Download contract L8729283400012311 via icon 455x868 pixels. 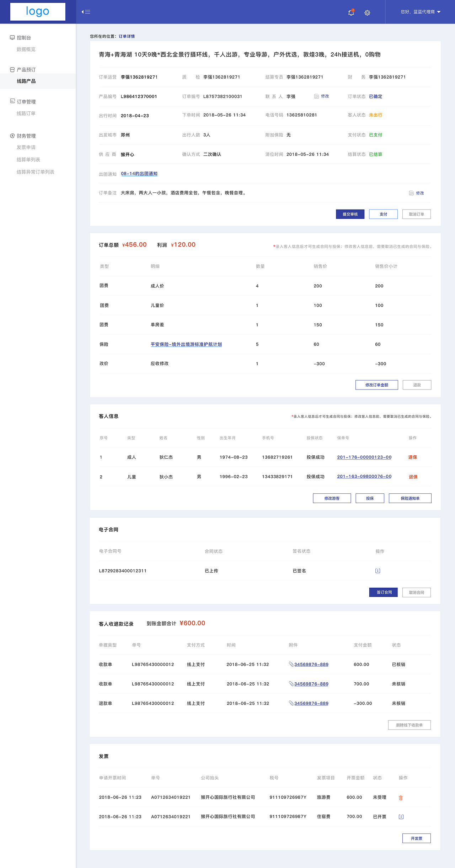tap(378, 571)
